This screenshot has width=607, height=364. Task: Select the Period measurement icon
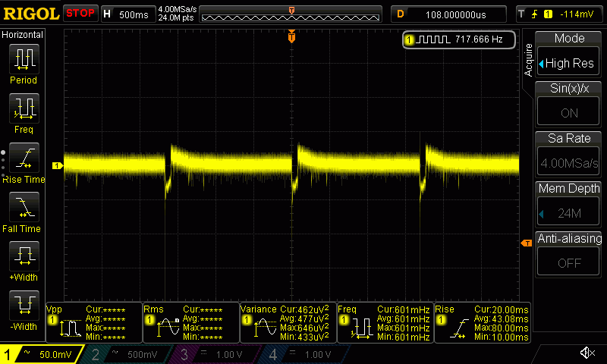click(24, 59)
